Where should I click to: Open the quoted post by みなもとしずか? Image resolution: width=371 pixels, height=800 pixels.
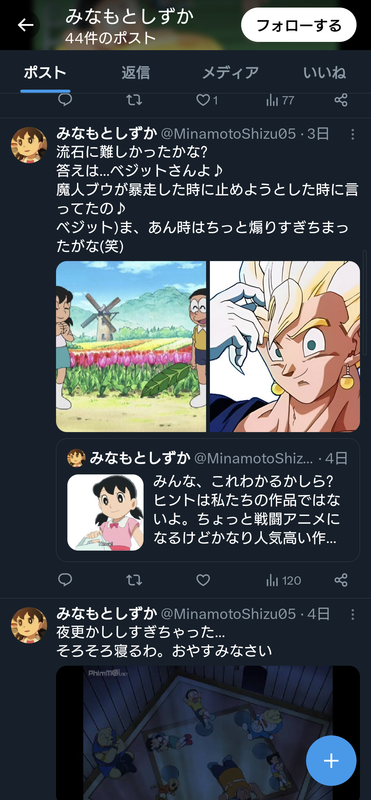pyautogui.click(x=208, y=500)
